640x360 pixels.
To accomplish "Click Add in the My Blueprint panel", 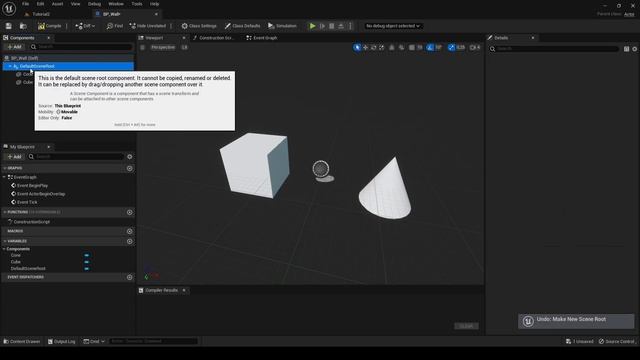I will (14, 157).
